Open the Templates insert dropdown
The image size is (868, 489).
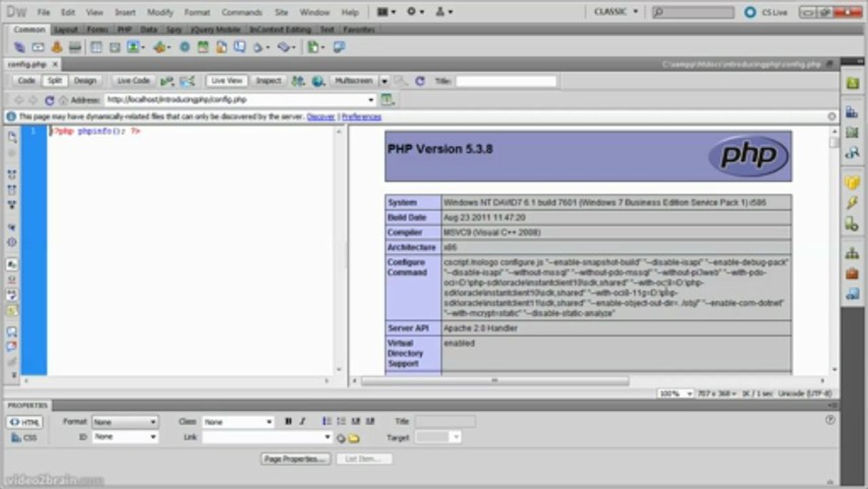click(x=316, y=47)
